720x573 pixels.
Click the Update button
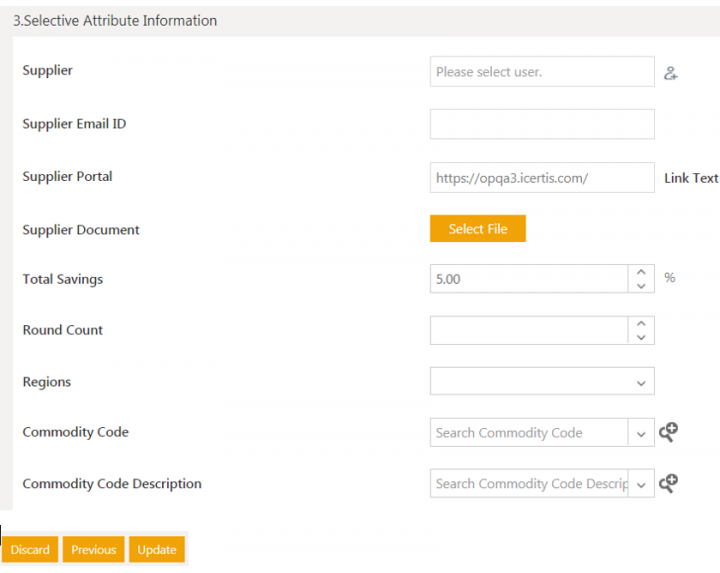tap(157, 550)
